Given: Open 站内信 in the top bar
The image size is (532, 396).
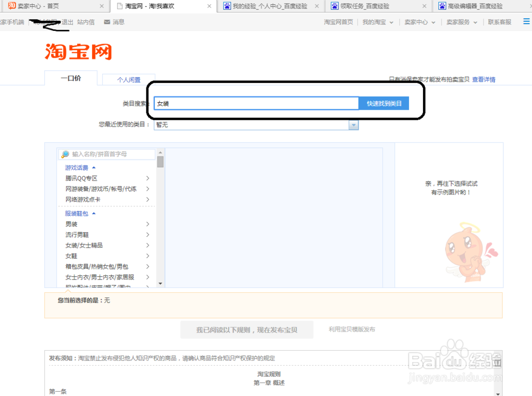Looking at the screenshot, I should 86,22.
